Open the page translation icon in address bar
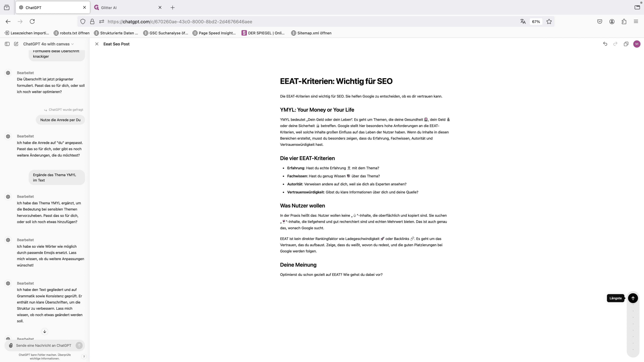The width and height of the screenshot is (644, 362). (523, 21)
